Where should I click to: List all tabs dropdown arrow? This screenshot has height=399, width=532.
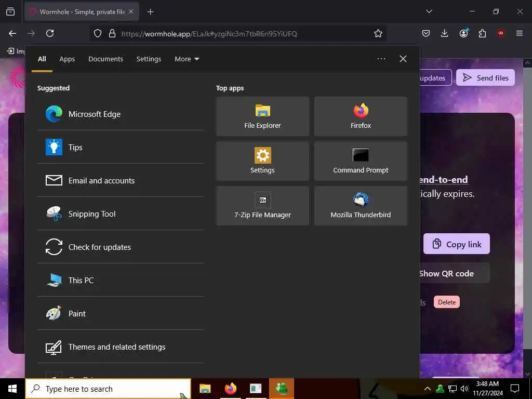(x=429, y=11)
